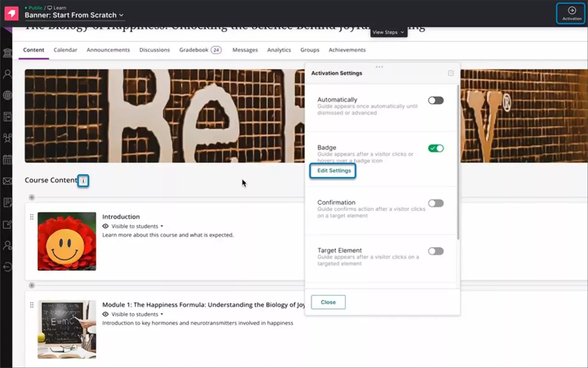Open the View Steps dropdown
Viewport: 588px width, 368px height.
388,32
